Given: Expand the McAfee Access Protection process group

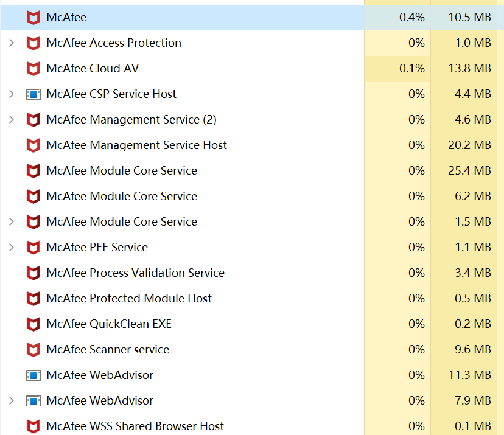Looking at the screenshot, I should pos(11,43).
